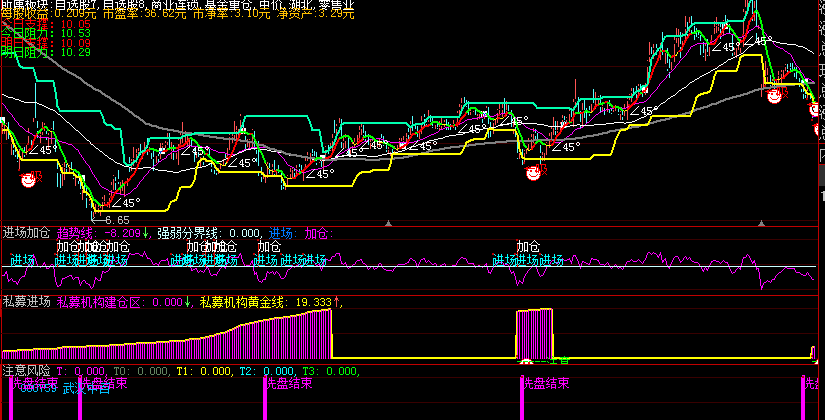Click the 明日阻力 10.29 value

[76, 52]
